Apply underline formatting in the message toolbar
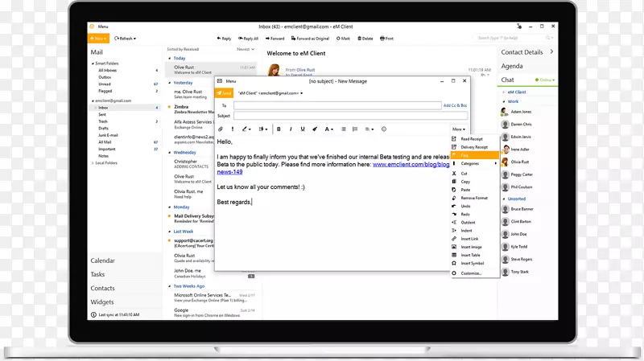 (301, 129)
